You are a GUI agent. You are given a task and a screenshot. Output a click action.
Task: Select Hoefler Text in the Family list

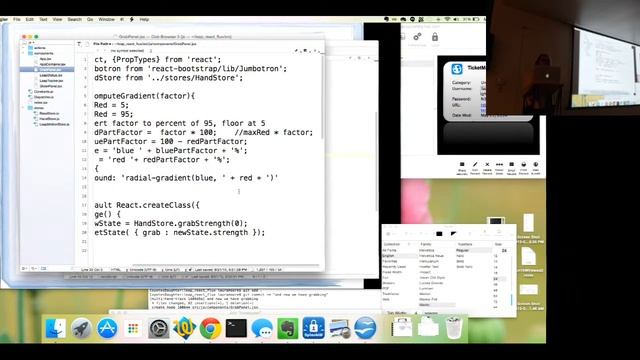pos(429,267)
